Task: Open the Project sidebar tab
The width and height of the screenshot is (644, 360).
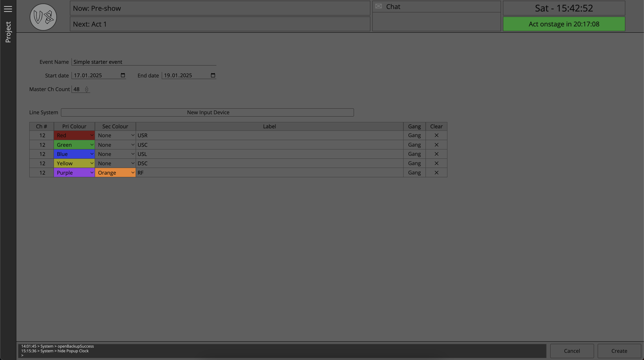Action: (x=8, y=32)
